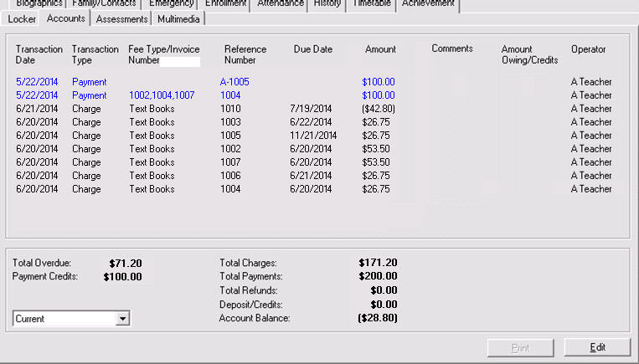Switch to the Locker tab
Image resolution: width=639 pixels, height=364 pixels.
click(21, 18)
